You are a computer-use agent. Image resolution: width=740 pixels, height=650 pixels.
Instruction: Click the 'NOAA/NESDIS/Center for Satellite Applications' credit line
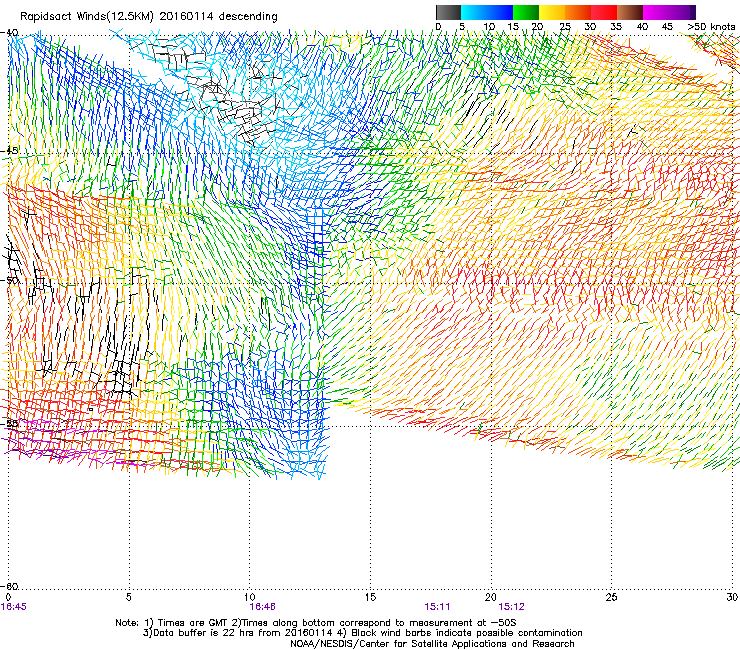[x=432, y=644]
